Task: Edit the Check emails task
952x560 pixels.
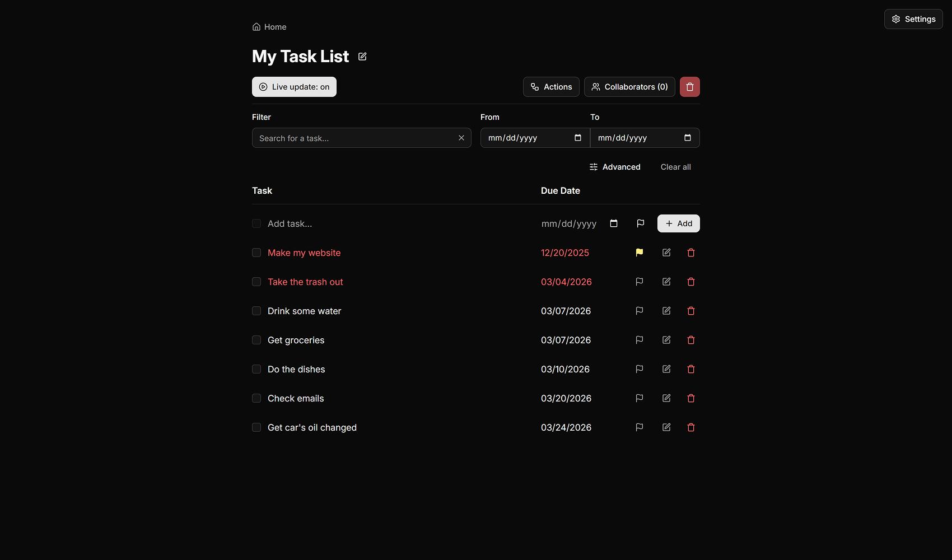Action: [x=666, y=398]
